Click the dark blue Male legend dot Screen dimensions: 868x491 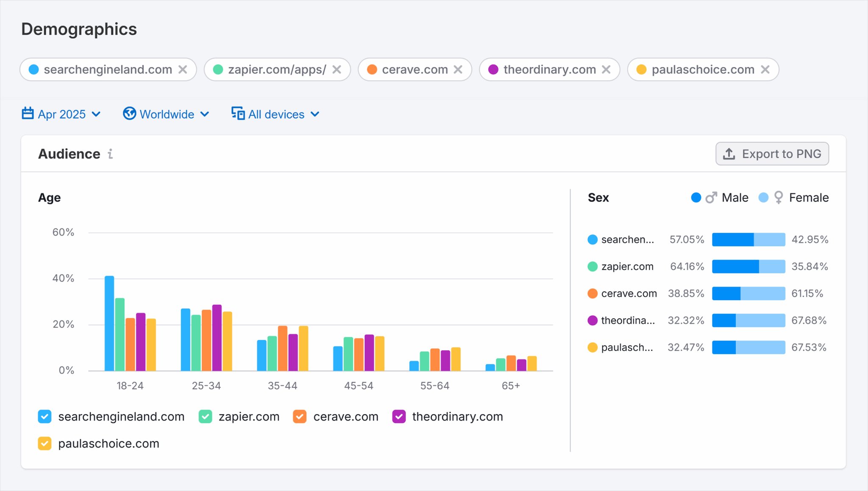696,198
